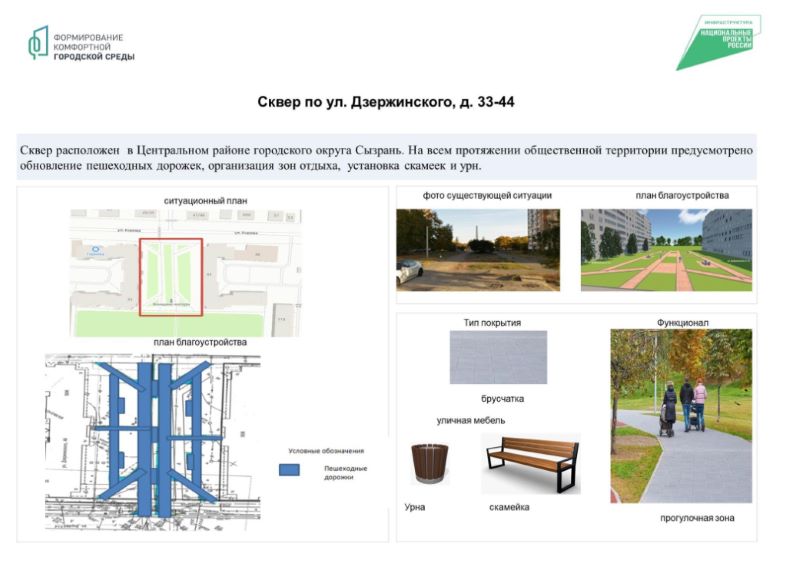This screenshot has width=800, height=567.
Task: Click the ситуационный план caption
Action: coord(205,201)
